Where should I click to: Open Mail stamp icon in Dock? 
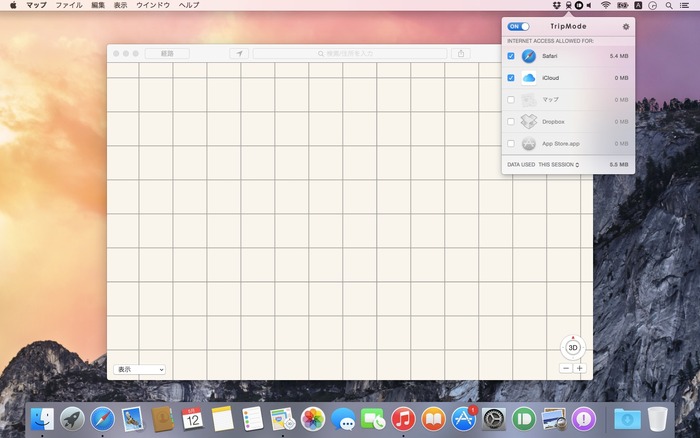tap(132, 419)
